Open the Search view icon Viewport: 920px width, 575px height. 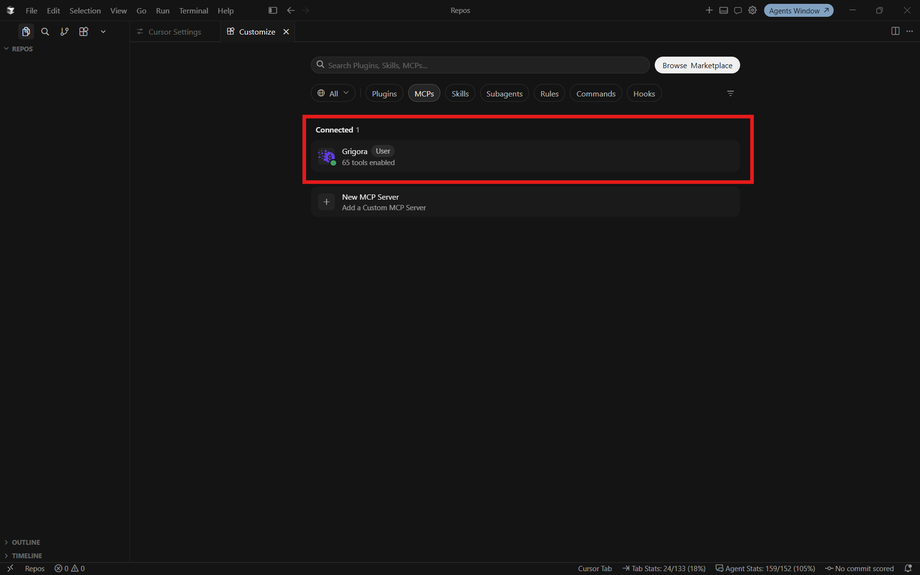[x=45, y=32]
